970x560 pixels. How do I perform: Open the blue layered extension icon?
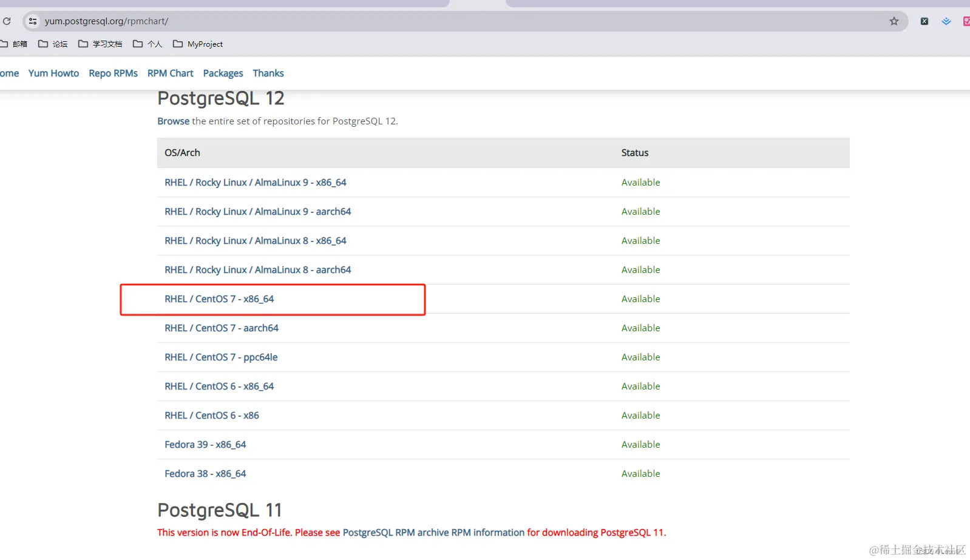click(946, 21)
